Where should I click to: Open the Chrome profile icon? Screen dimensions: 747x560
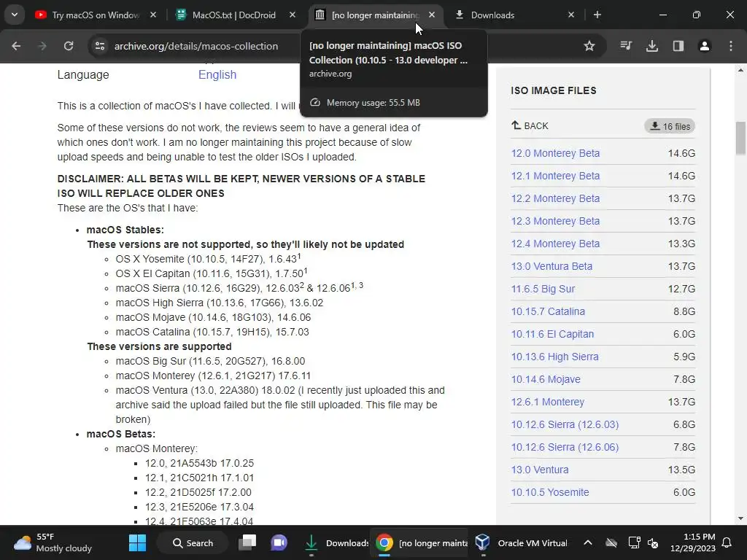(705, 46)
